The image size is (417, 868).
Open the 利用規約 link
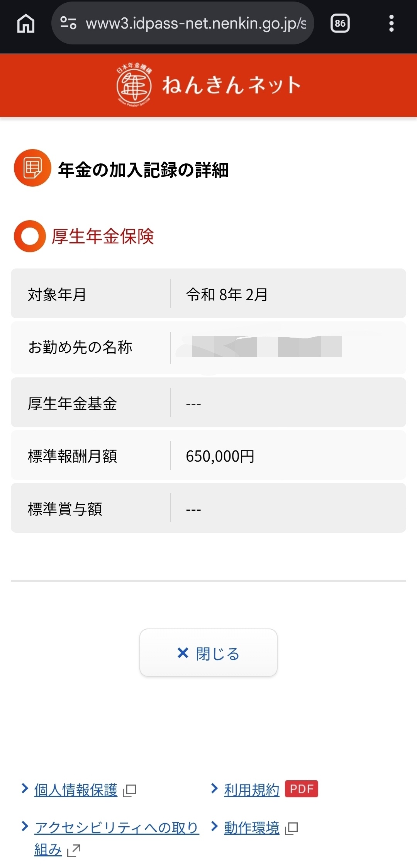coord(251,790)
